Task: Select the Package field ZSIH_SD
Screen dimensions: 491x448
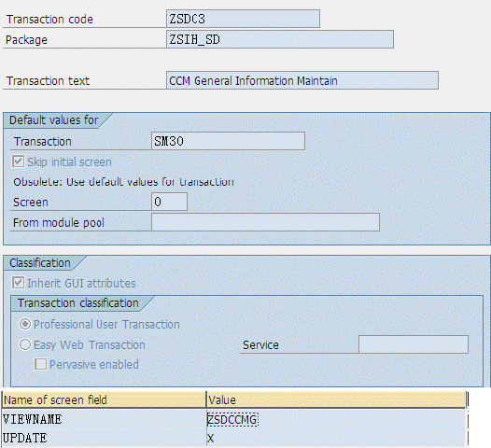Action: (280, 39)
